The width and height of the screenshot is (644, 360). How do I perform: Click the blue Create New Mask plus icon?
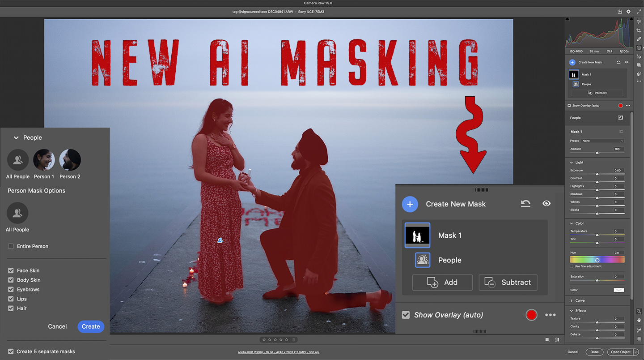pyautogui.click(x=410, y=204)
